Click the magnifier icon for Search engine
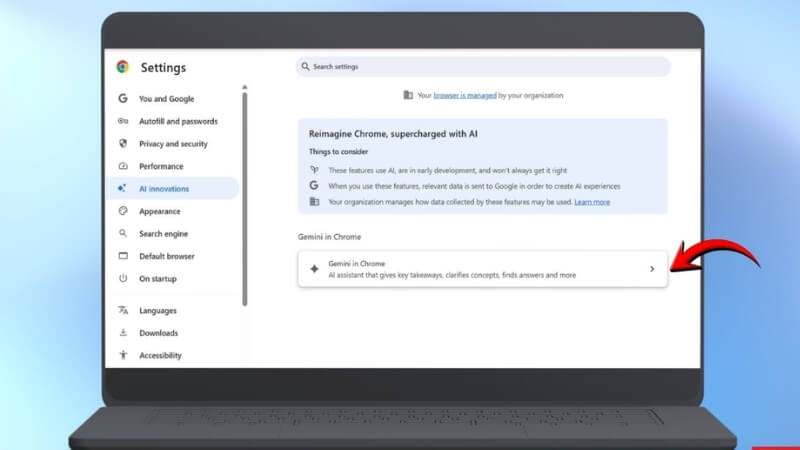 click(123, 233)
